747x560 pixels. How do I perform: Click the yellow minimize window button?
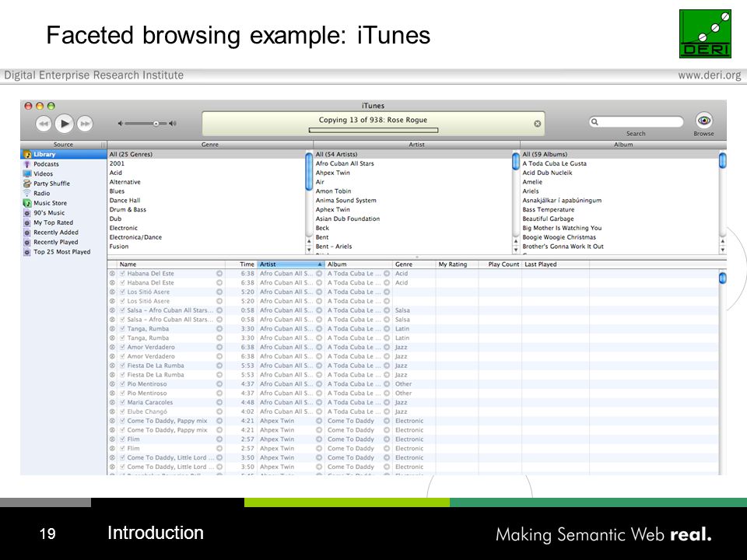40,107
